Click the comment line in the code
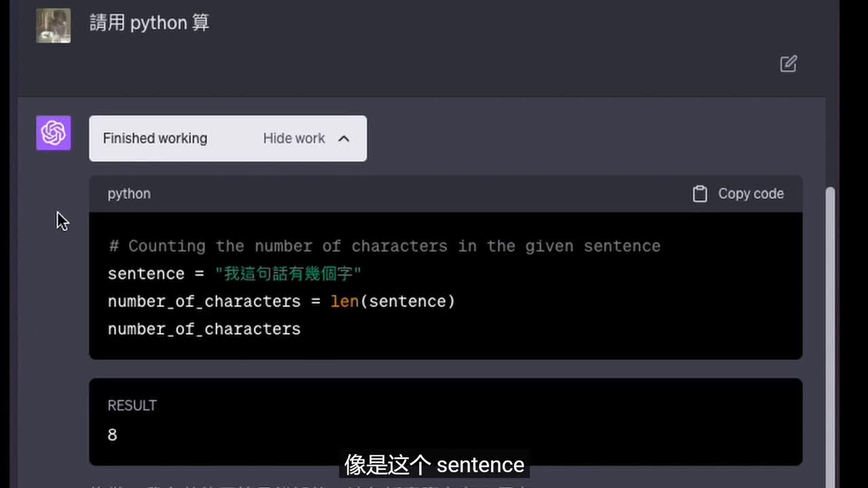The width and height of the screenshot is (868, 488). pos(384,246)
